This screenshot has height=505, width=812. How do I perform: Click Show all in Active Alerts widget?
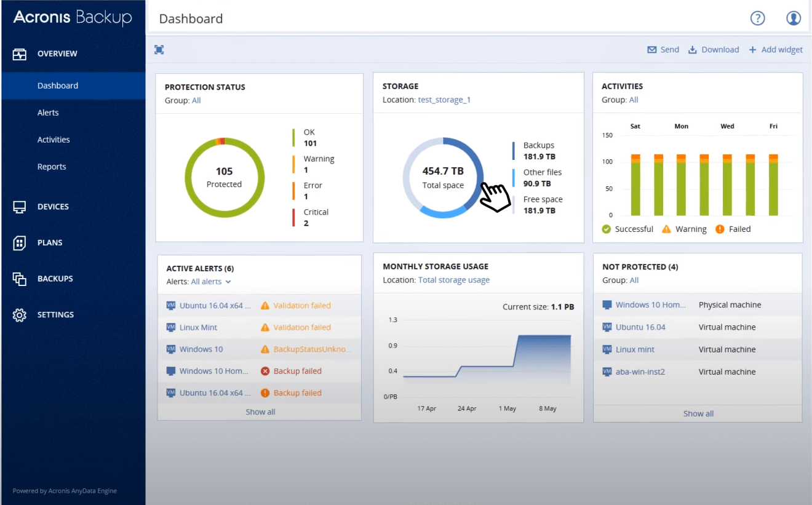point(260,412)
